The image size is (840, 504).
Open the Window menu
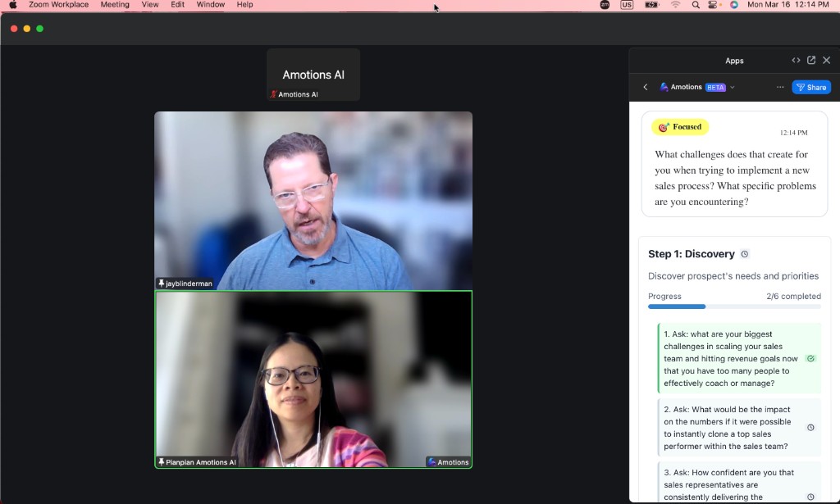211,4
